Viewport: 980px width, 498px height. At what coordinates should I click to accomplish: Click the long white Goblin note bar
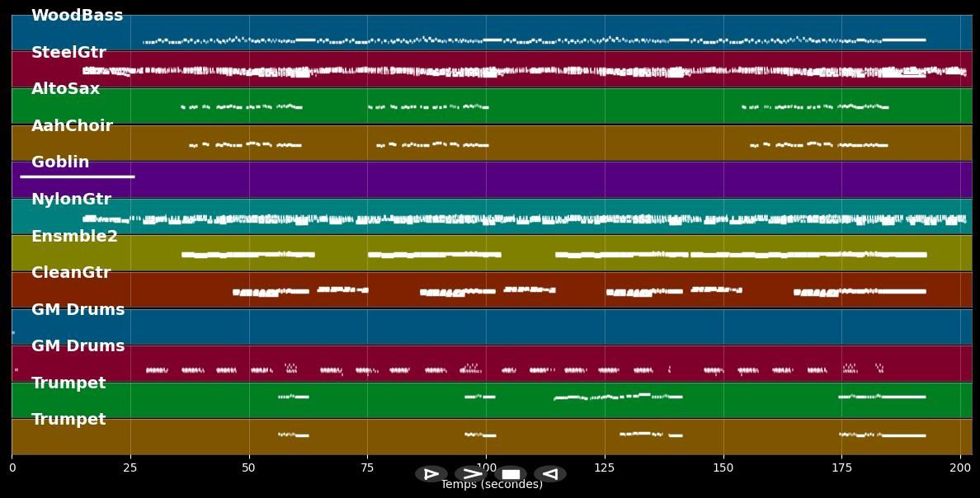tap(77, 176)
